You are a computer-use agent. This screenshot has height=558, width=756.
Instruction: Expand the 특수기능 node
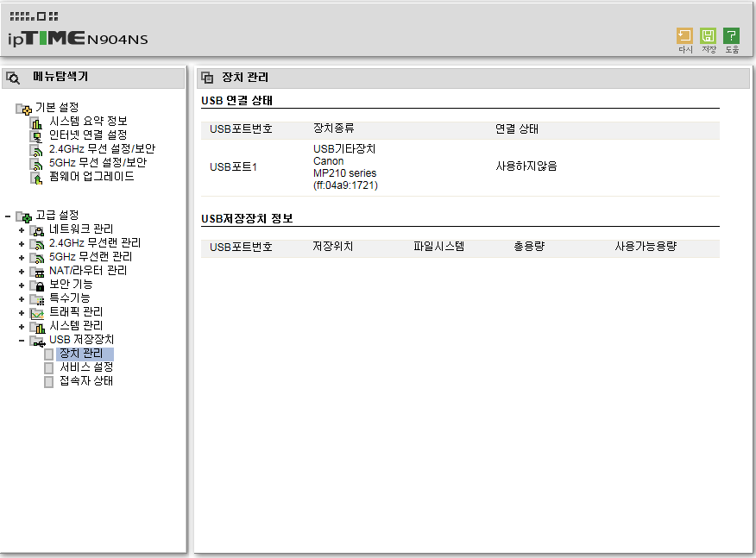click(x=22, y=299)
